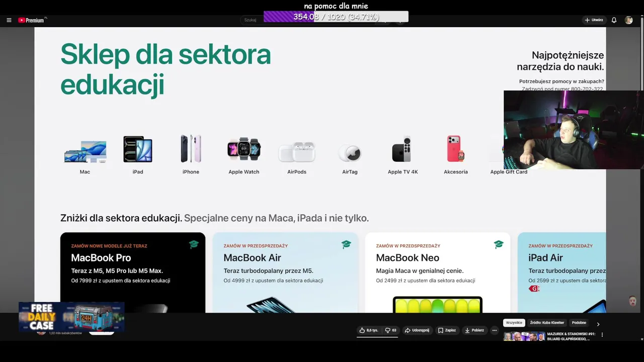Select the Apple Watch category icon
Screen dimensions: 644x362
coord(244,149)
